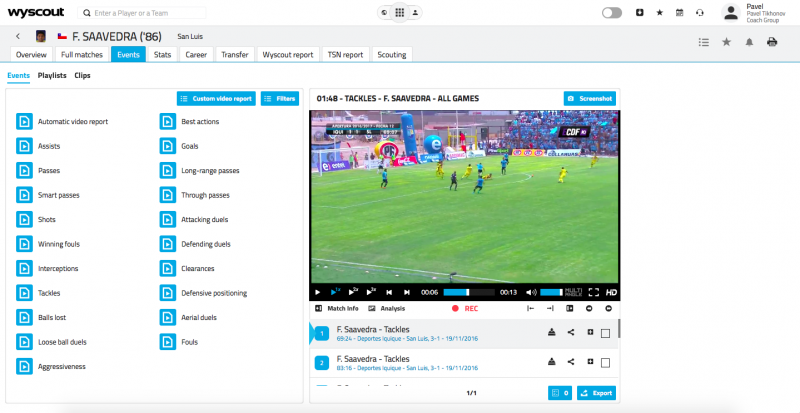Toggle the REC recording button
The width and height of the screenshot is (800, 413).
[x=465, y=309]
